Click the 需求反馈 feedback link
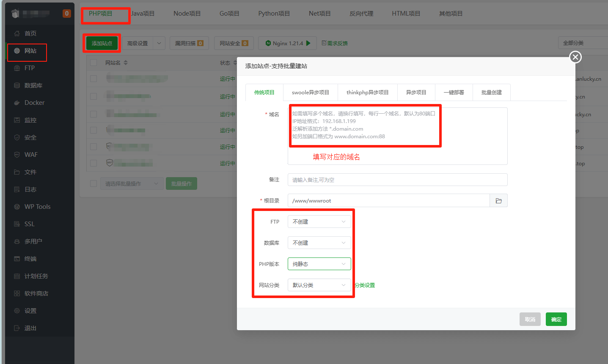This screenshot has height=364, width=608. [x=335, y=43]
